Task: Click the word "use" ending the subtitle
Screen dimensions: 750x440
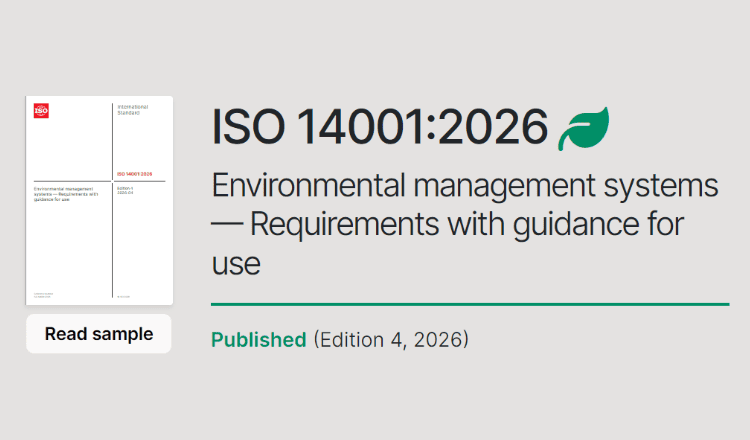Action: pos(236,264)
